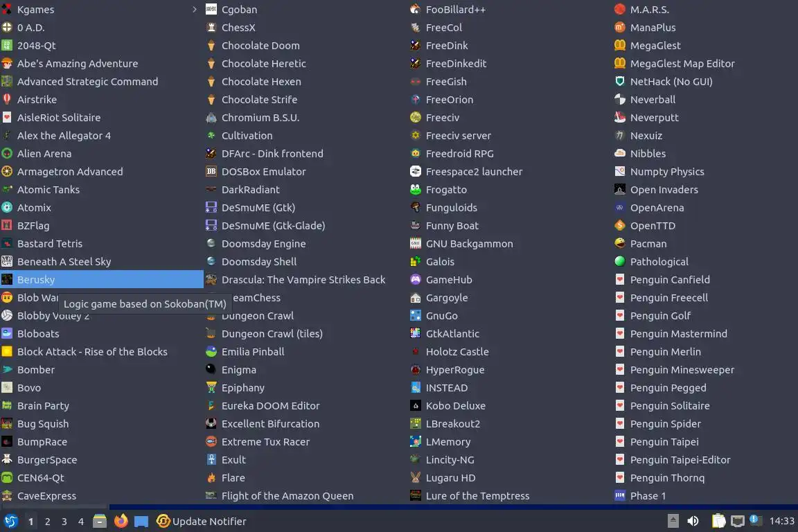The image size is (798, 532).
Task: Click 'Dungeon Crawl (tiles)'
Action: (x=272, y=334)
